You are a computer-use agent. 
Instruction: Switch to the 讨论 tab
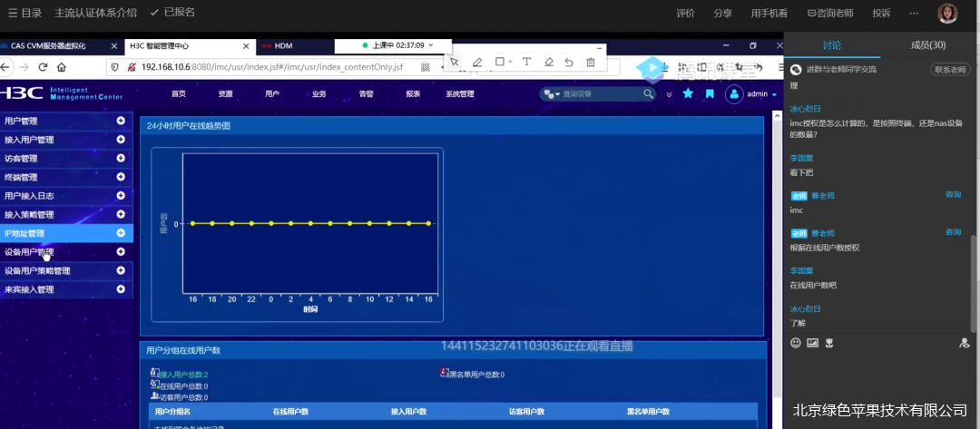[x=832, y=45]
